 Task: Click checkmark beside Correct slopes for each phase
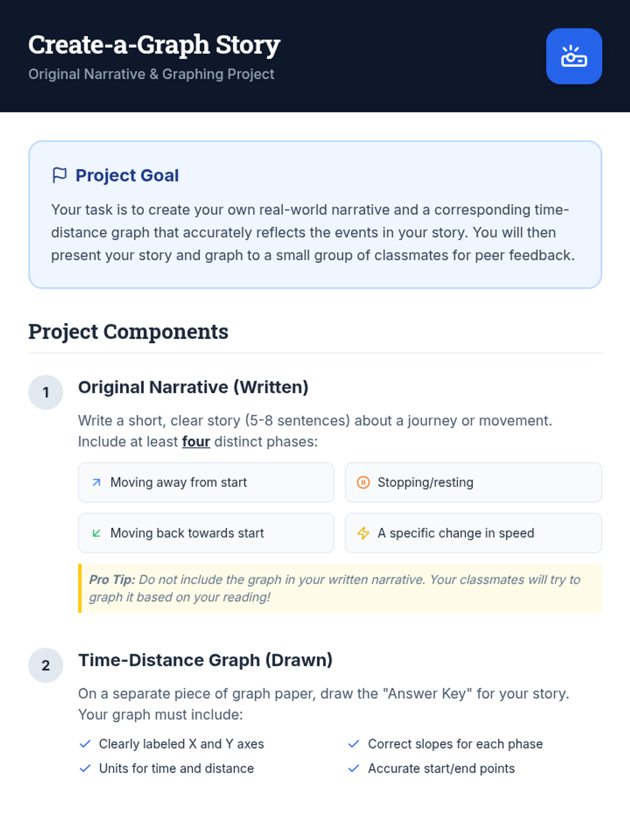pos(354,744)
